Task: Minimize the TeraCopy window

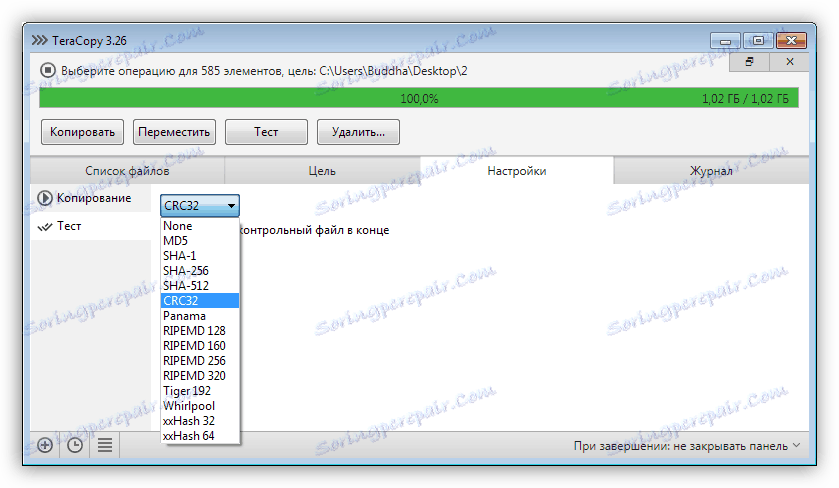Action: pyautogui.click(x=726, y=41)
